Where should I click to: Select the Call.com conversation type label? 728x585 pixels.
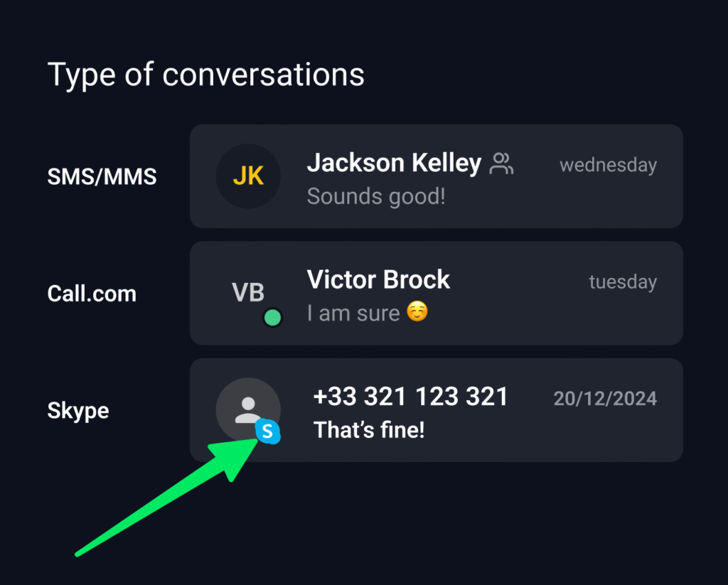(x=92, y=294)
